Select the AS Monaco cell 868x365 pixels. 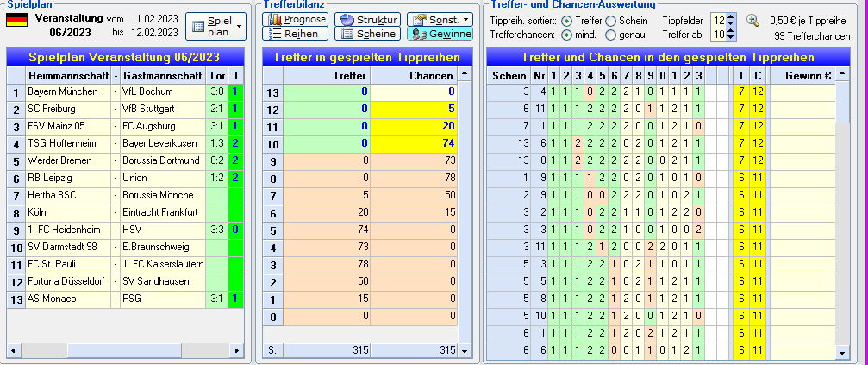pyautogui.click(x=68, y=299)
